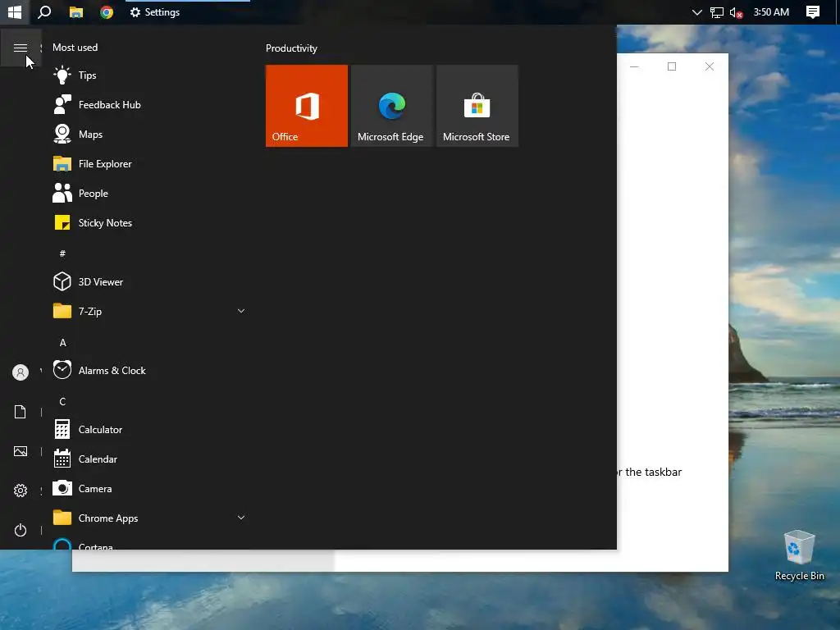Click the Power icon in Start sidebar
Image resolution: width=840 pixels, height=630 pixels.
point(21,530)
